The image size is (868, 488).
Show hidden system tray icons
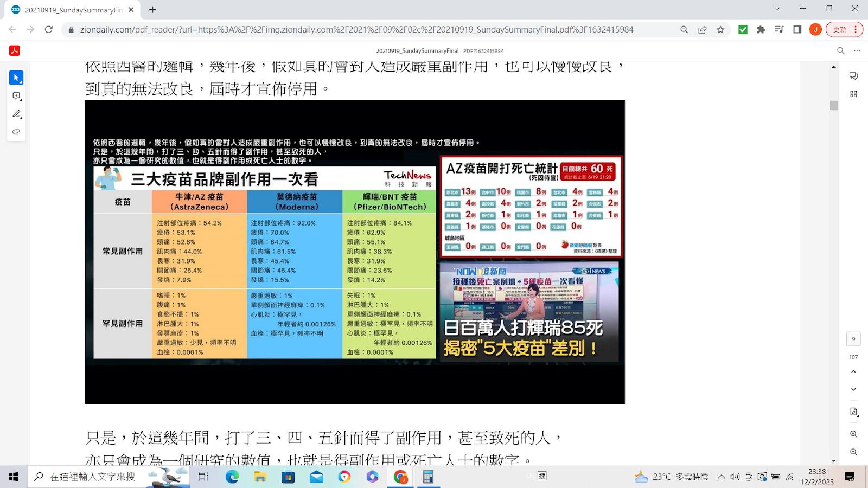pos(721,477)
